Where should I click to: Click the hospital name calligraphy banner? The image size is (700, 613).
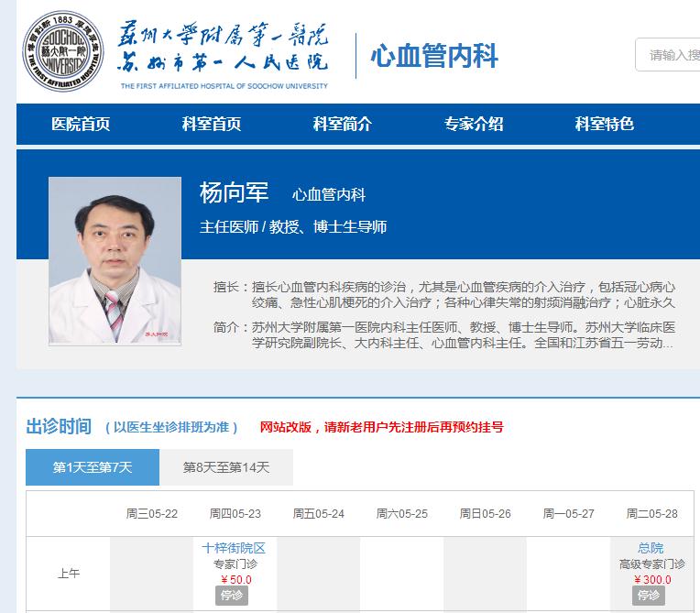tap(223, 50)
